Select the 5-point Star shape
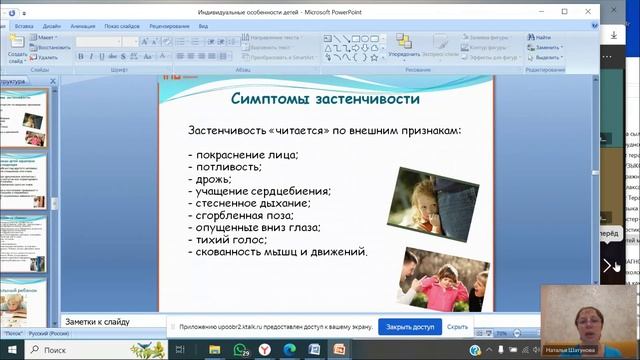Screen dimensions: 640x360 (x=374, y=58)
